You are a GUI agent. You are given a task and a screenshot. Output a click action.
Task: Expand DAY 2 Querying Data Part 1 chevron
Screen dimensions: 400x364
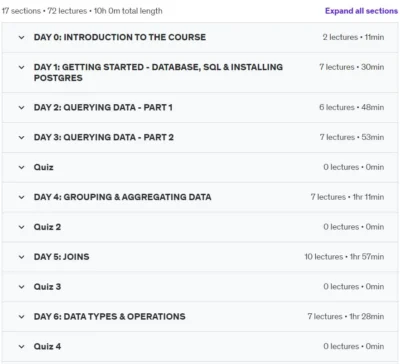click(21, 108)
